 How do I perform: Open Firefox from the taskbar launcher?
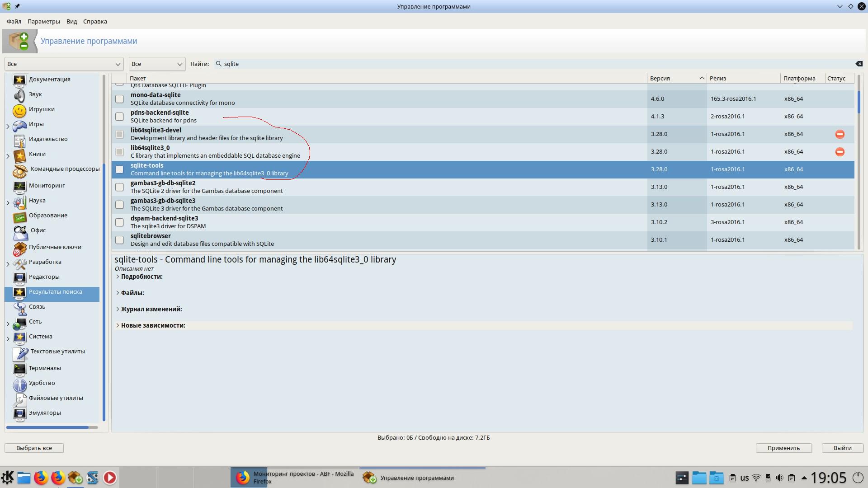pos(41,478)
